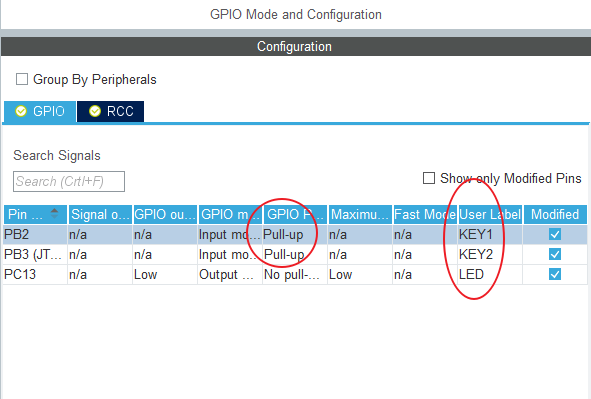
Task: Click the KEY2 user label cell
Action: coord(490,254)
